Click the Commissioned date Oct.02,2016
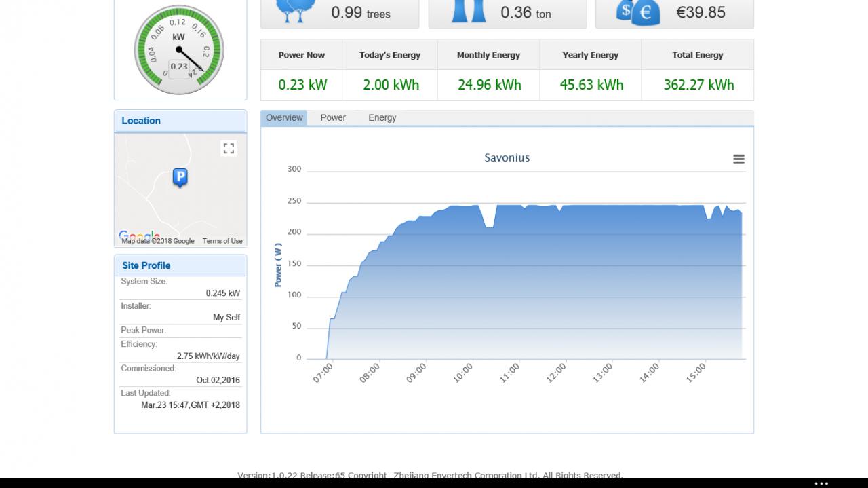868x488 pixels. 218,380
